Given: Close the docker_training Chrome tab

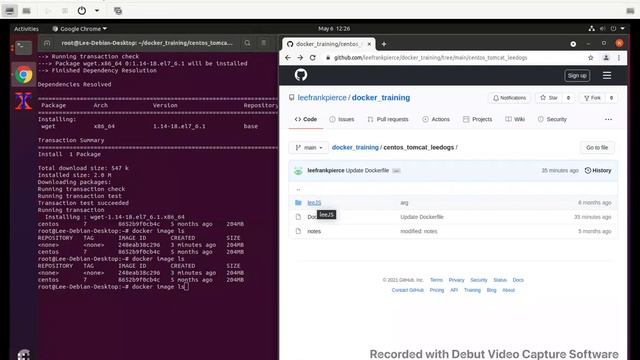Looking at the screenshot, I should 369,44.
